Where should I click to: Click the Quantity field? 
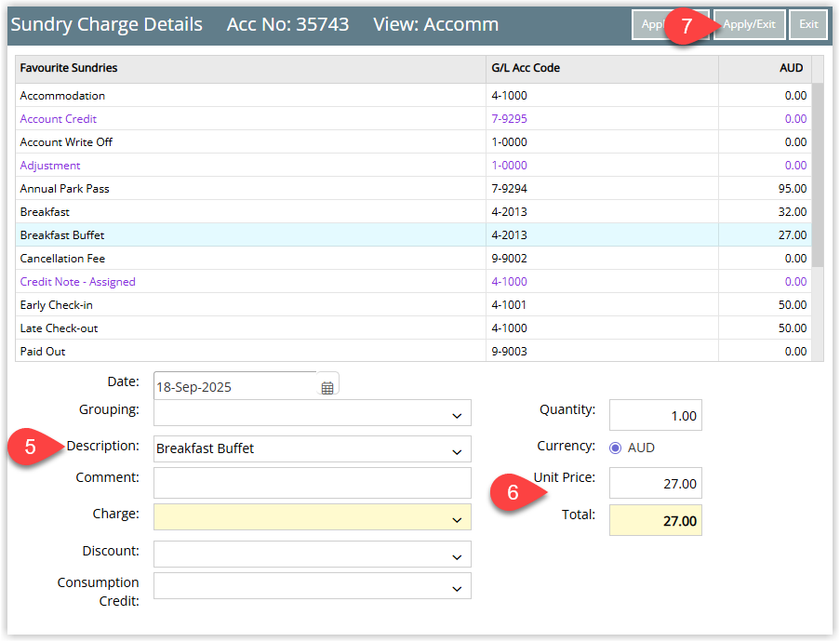[x=656, y=415]
